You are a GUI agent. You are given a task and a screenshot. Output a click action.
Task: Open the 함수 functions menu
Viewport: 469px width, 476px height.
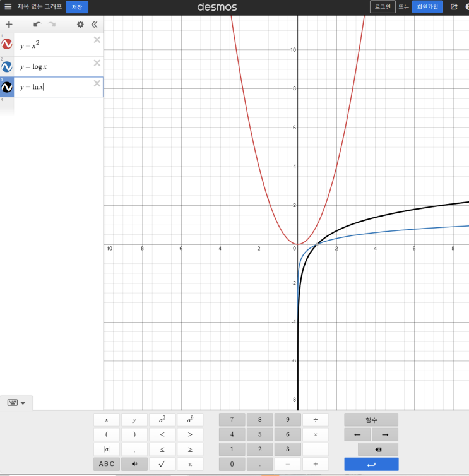pos(371,420)
